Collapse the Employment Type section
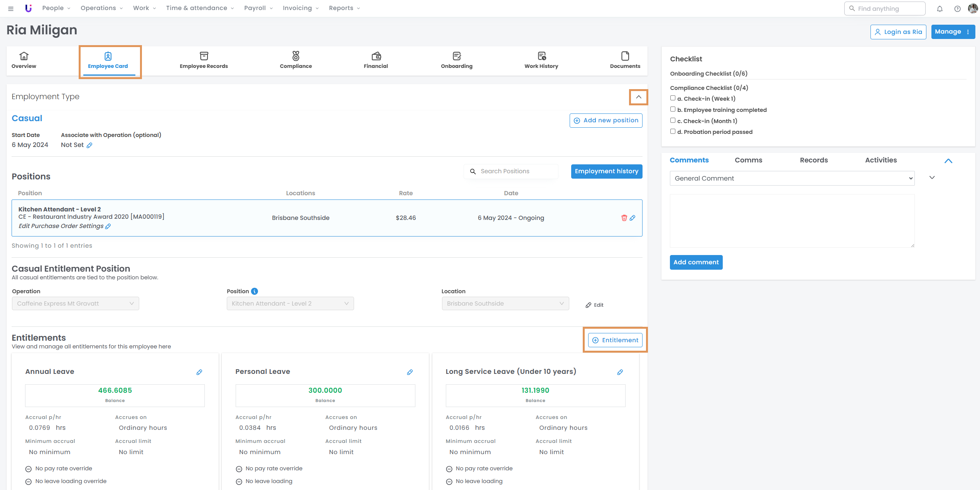This screenshot has width=980, height=490. click(638, 97)
